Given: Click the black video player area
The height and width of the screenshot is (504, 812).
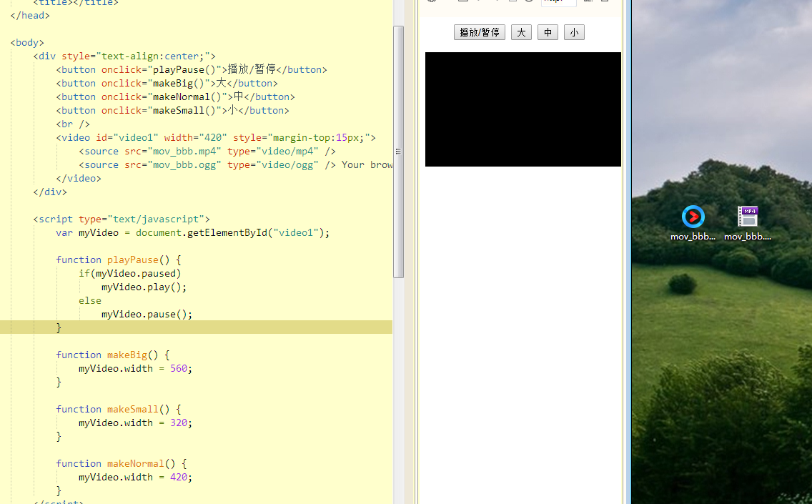Looking at the screenshot, I should (x=523, y=109).
